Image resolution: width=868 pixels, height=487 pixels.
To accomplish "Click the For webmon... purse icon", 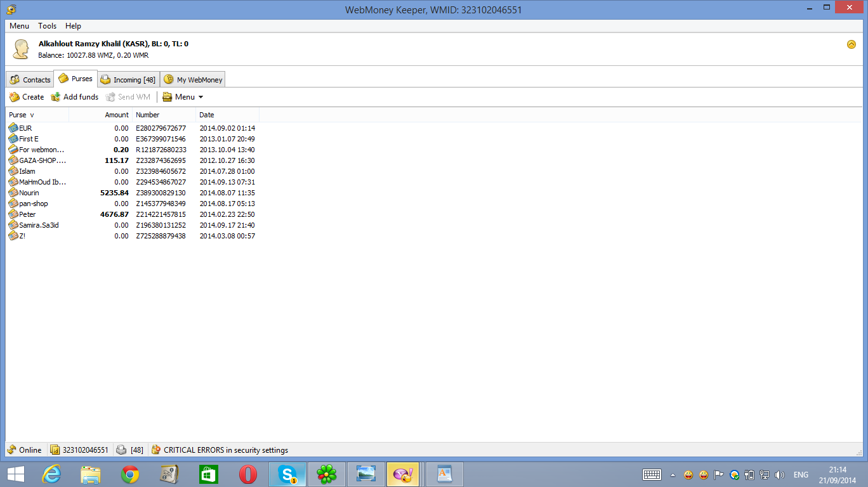I will [x=13, y=150].
